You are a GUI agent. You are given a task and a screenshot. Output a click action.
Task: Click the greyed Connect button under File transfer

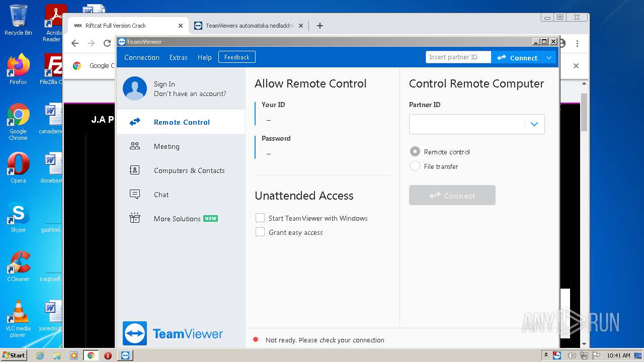pyautogui.click(x=452, y=195)
